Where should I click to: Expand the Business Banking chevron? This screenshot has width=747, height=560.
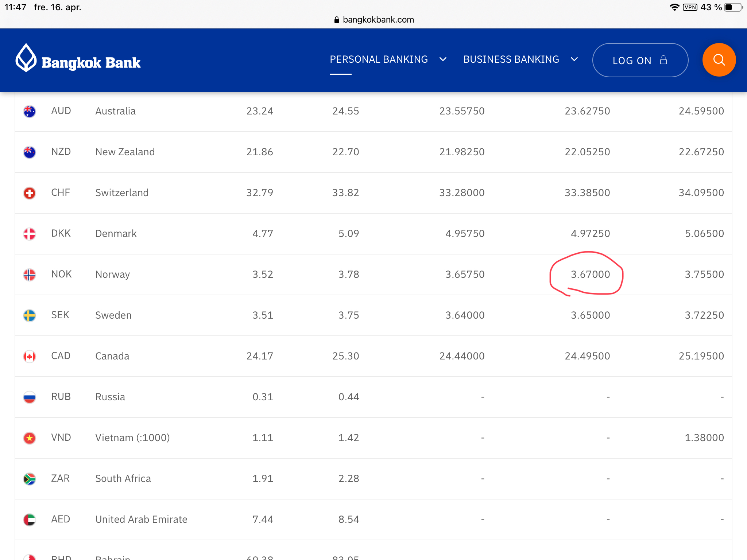tap(574, 59)
